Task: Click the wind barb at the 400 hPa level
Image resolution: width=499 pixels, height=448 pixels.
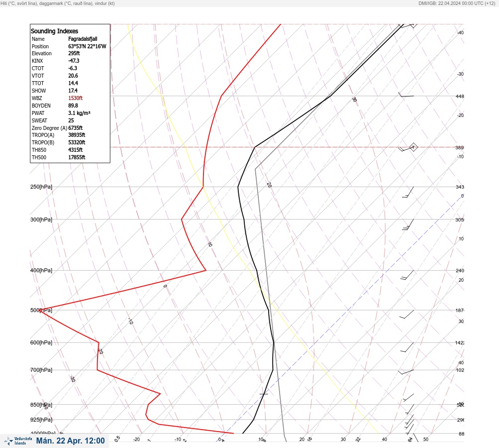Action: pyautogui.click(x=407, y=275)
